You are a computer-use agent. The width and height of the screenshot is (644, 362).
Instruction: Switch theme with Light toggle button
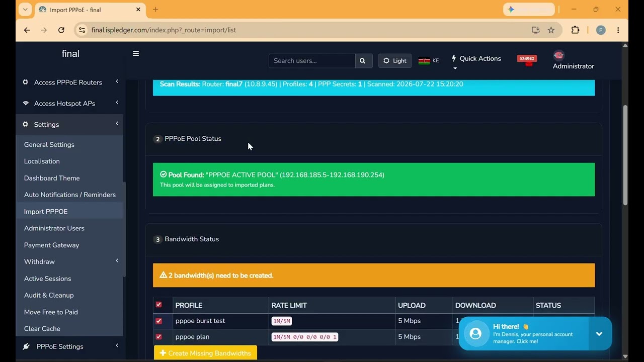tap(395, 61)
